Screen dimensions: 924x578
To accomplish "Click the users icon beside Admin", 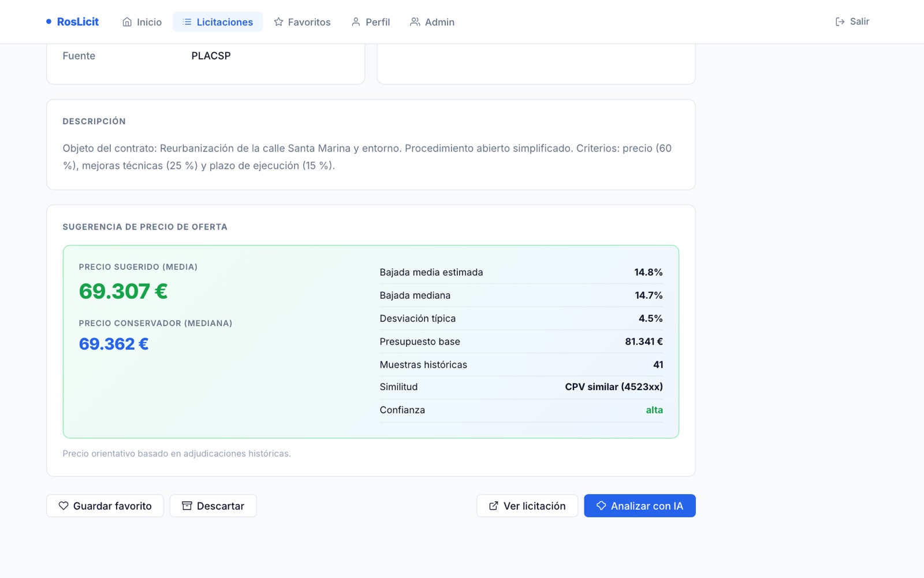I will (x=415, y=22).
